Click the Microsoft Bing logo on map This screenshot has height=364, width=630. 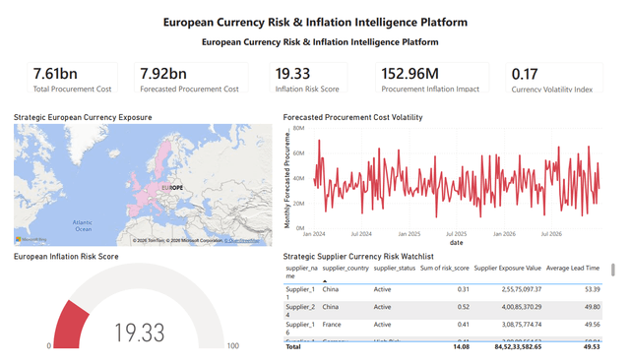pos(31,240)
